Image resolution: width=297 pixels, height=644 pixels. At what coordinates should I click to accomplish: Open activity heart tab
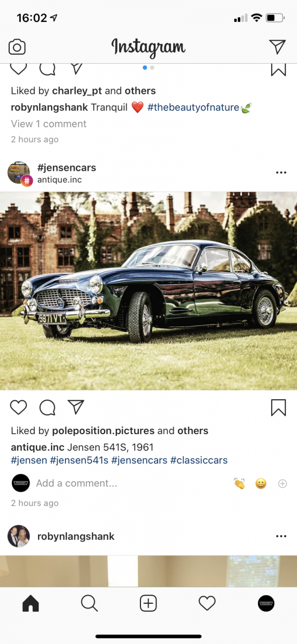pos(207,604)
